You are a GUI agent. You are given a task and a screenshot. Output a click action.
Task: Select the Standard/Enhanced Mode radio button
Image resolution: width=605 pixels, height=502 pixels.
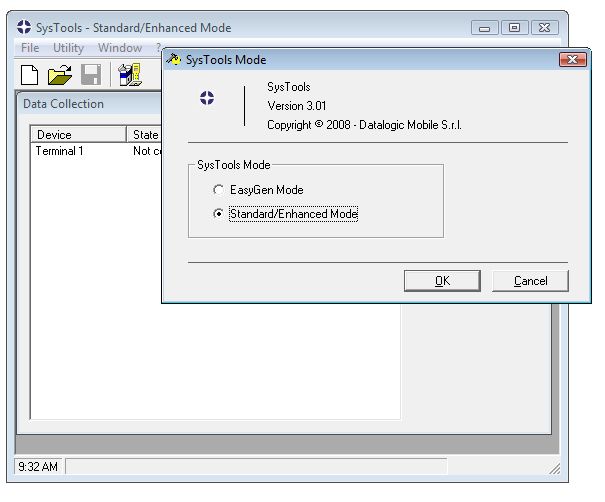(218, 213)
